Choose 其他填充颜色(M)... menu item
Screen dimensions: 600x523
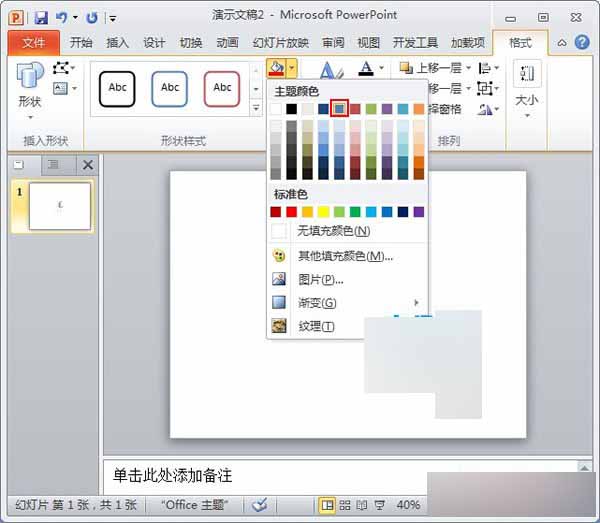(347, 256)
